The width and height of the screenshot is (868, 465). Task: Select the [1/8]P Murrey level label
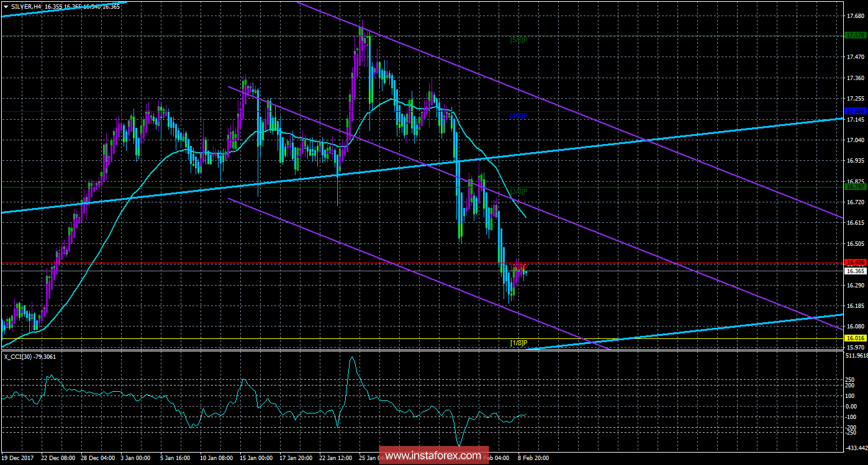point(518,343)
